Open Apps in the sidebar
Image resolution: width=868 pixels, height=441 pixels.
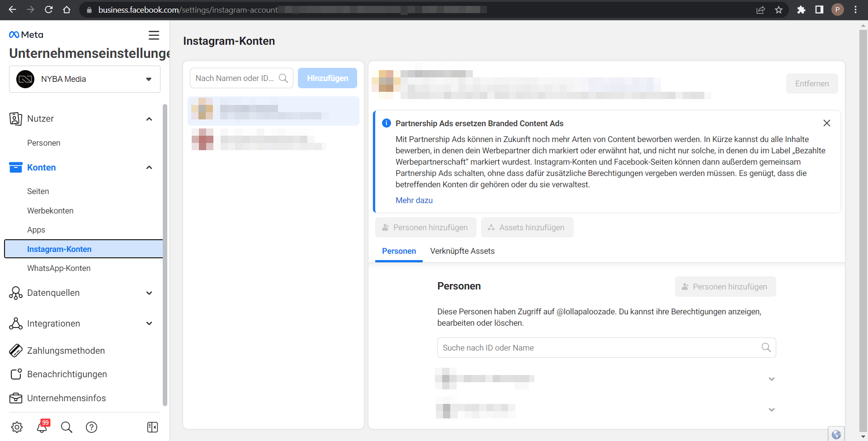click(x=36, y=230)
